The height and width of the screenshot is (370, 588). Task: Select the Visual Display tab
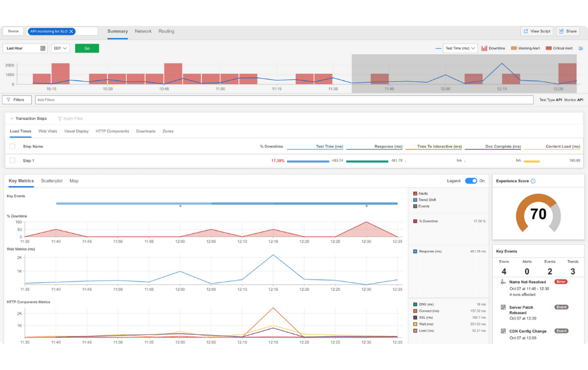(76, 132)
